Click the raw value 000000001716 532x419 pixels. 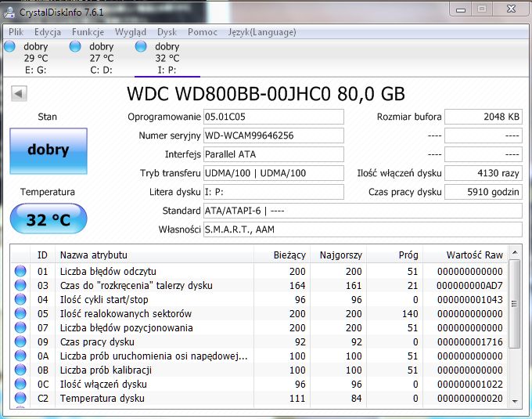pos(470,342)
